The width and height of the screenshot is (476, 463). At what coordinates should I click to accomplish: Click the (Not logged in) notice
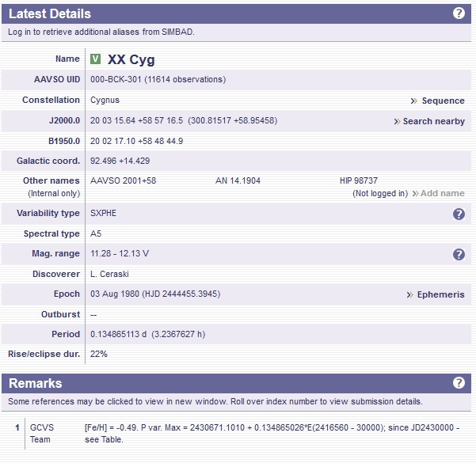tap(380, 193)
